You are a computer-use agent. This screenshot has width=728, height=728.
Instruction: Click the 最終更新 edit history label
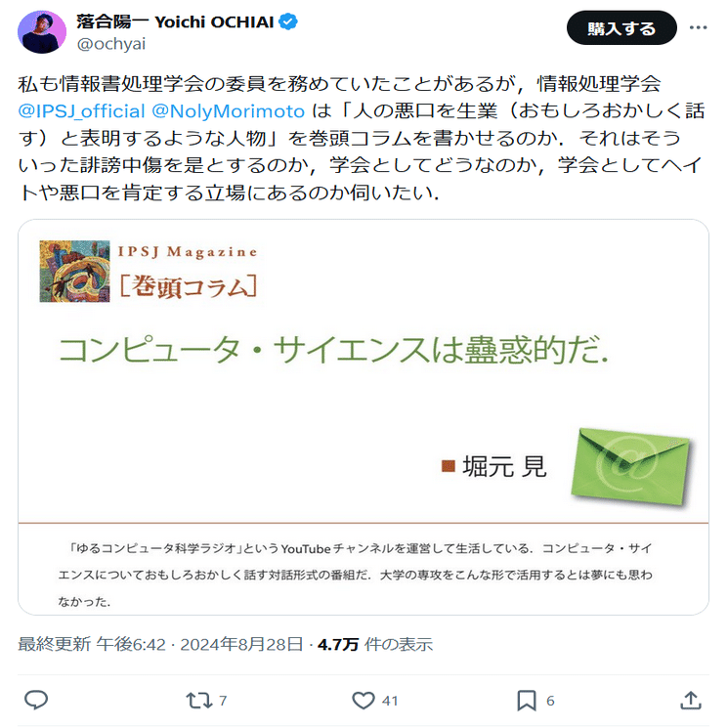click(55, 644)
